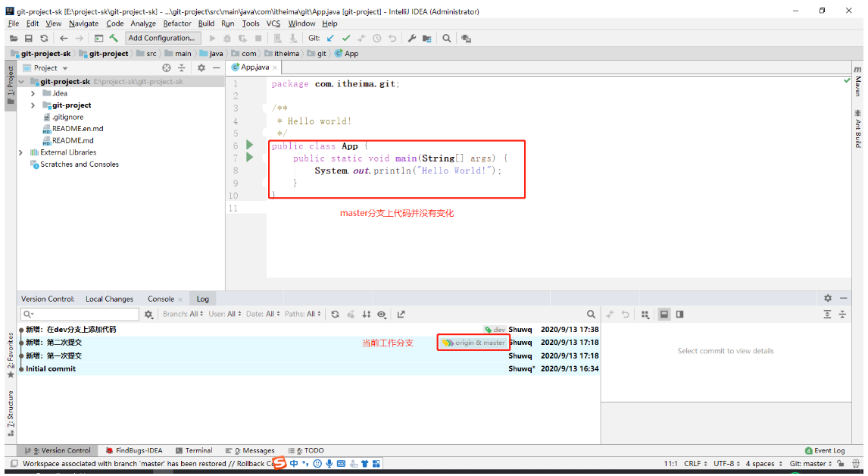Open the VCS menu
The image size is (868, 476).
pos(273,23)
